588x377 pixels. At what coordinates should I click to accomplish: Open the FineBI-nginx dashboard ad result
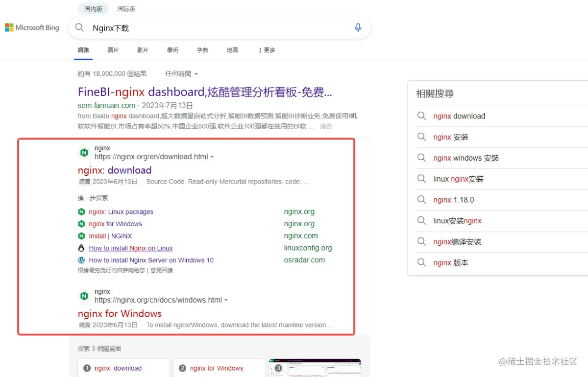coord(205,92)
